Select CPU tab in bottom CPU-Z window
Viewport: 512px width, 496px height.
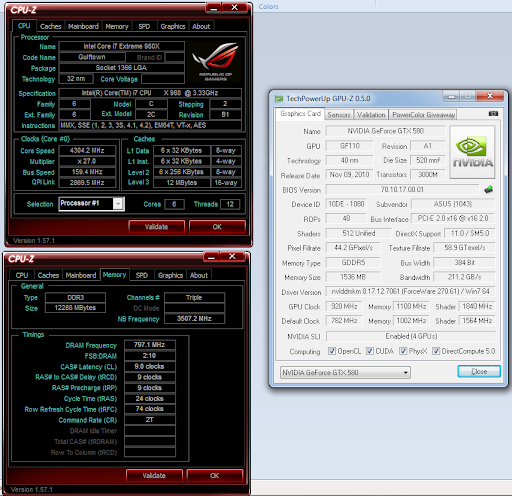22,275
